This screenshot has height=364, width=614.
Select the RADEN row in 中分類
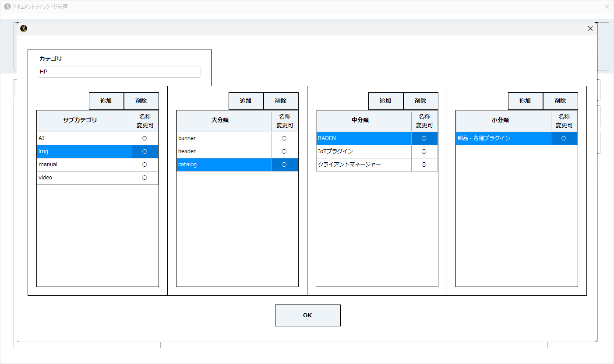(x=377, y=138)
